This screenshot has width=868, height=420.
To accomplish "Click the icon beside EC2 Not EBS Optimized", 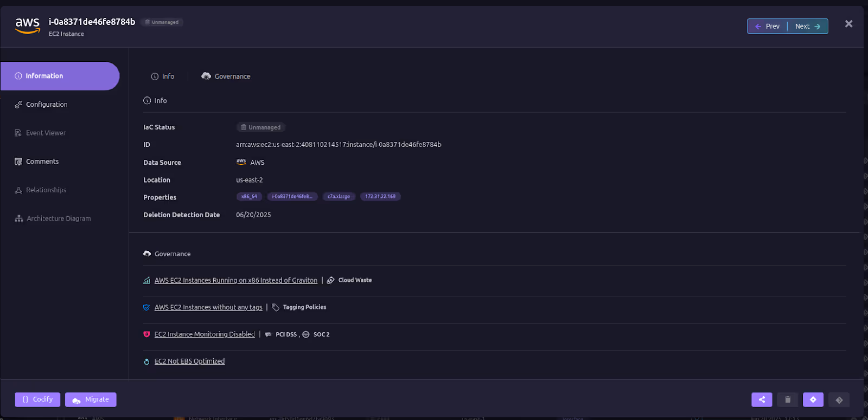I will pyautogui.click(x=146, y=361).
